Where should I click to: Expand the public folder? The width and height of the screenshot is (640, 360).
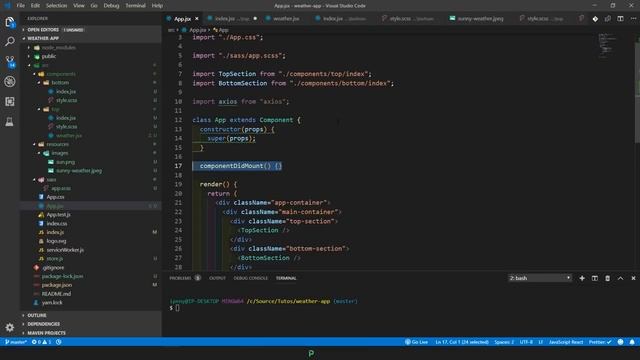coord(91,56)
